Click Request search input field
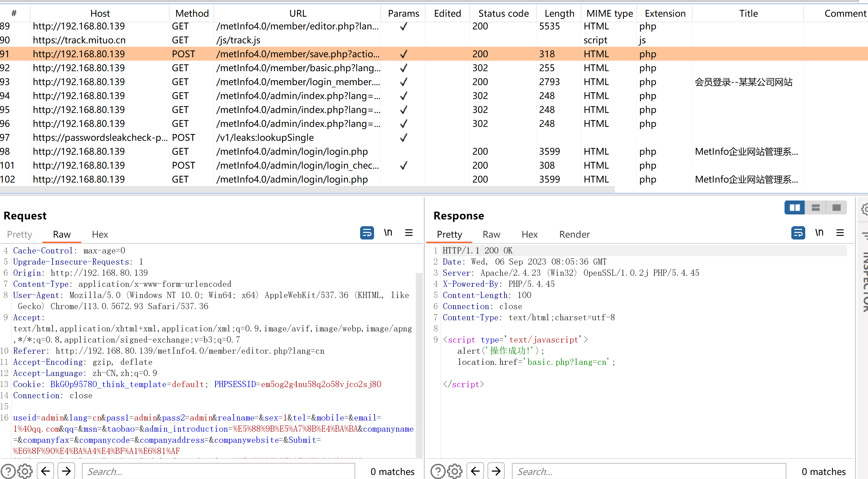The width and height of the screenshot is (868, 479). (218, 471)
